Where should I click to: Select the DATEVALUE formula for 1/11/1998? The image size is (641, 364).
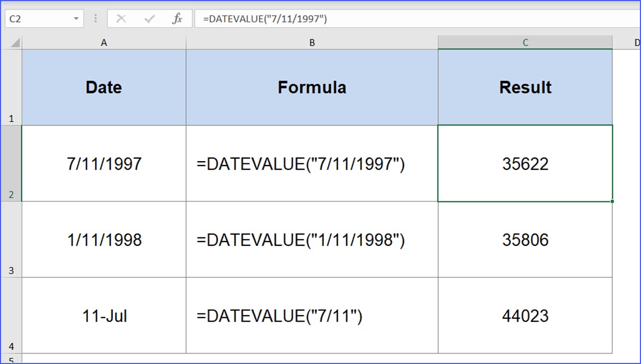pos(312,239)
